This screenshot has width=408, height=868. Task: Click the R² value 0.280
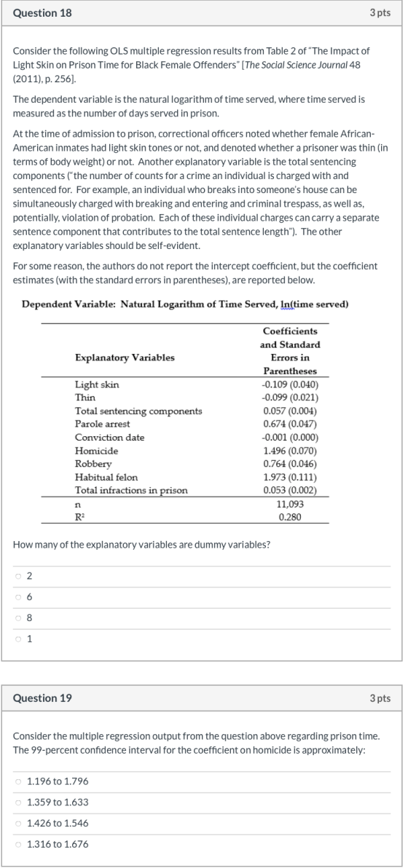[290, 517]
